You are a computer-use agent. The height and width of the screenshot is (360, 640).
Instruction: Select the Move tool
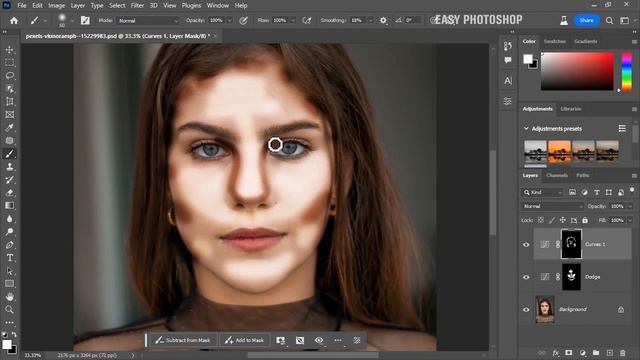click(x=9, y=50)
